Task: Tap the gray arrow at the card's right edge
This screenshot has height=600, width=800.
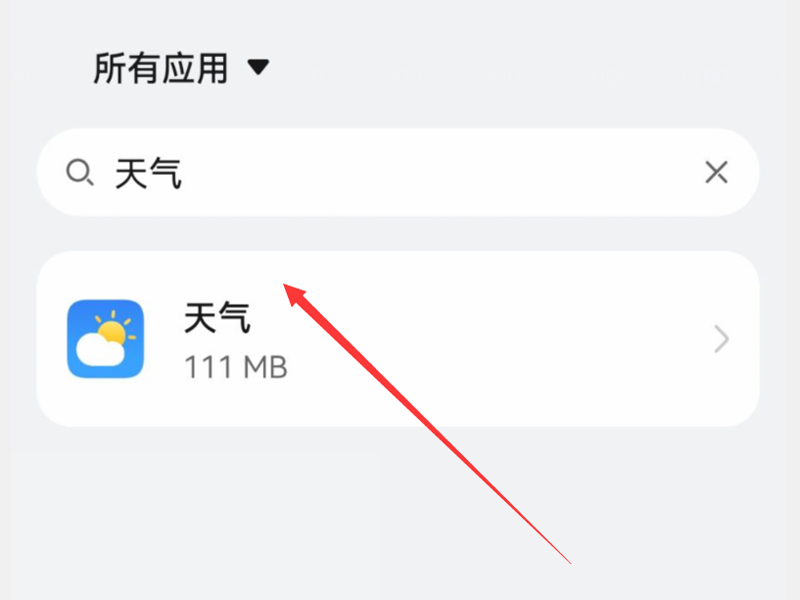Action: (x=721, y=339)
